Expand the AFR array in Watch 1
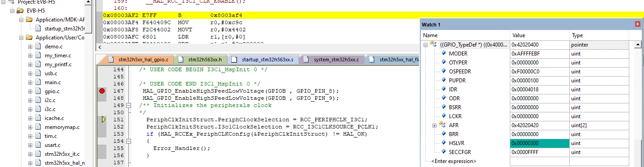 [434, 125]
